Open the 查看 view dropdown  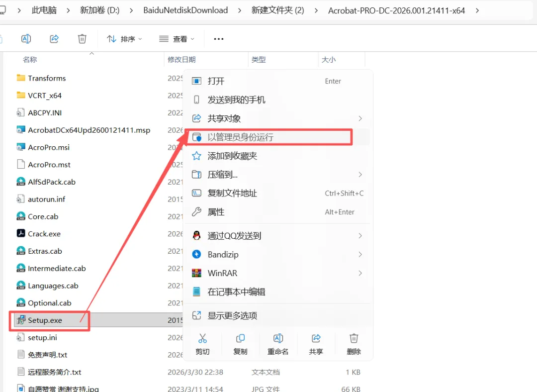(177, 39)
